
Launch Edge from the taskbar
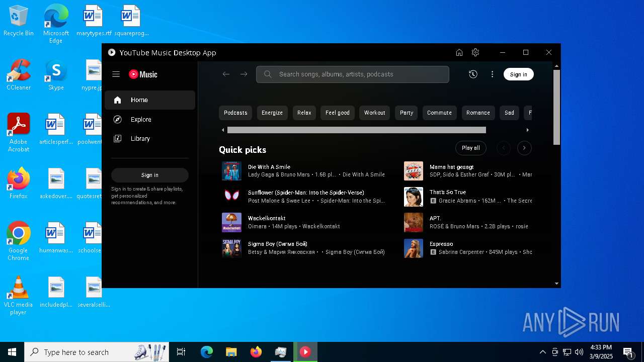click(207, 352)
